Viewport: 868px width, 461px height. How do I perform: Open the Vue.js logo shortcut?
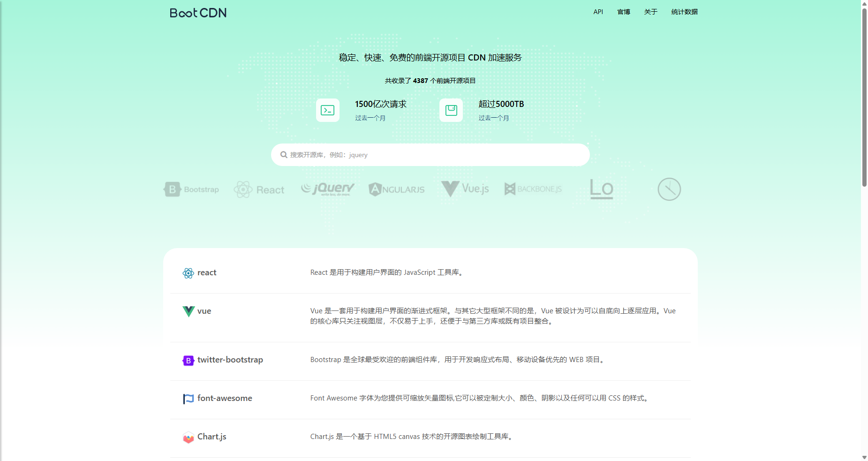pos(465,189)
